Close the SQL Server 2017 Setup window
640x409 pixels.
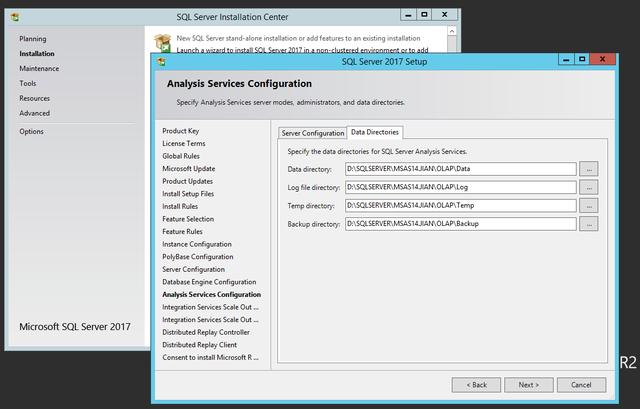point(602,60)
